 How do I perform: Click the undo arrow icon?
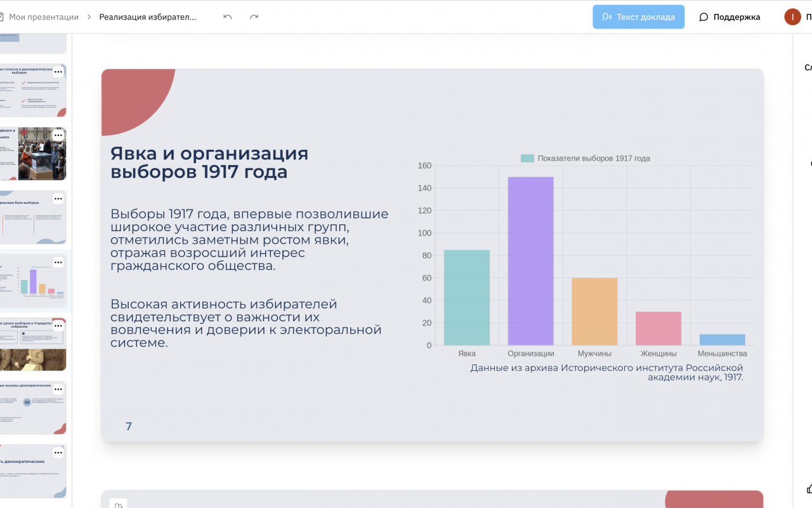point(228,17)
